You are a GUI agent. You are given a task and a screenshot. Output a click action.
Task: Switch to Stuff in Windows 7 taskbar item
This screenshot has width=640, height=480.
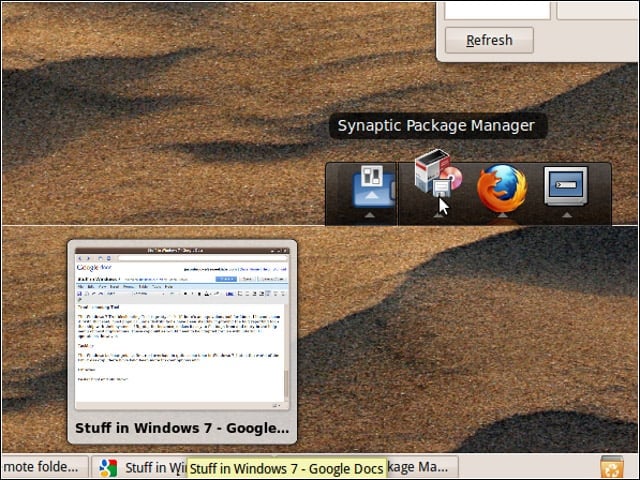point(139,467)
